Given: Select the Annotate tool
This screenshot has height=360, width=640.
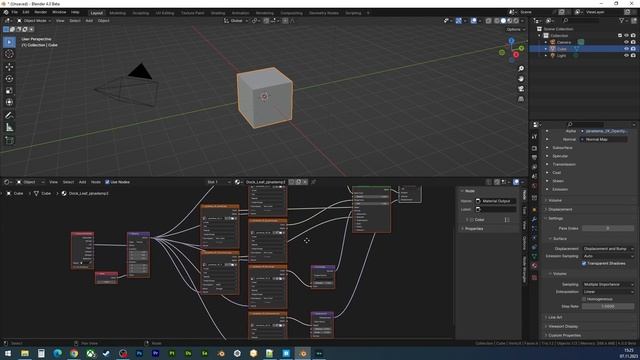Looking at the screenshot, I should (9, 116).
